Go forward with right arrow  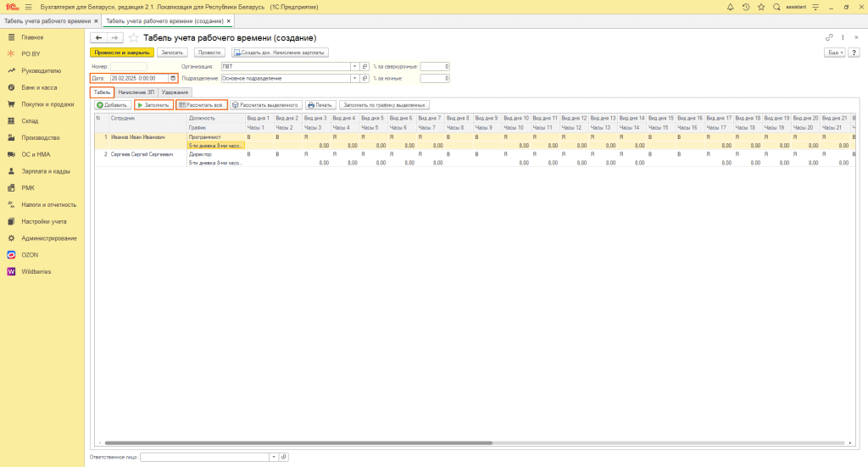(x=114, y=37)
